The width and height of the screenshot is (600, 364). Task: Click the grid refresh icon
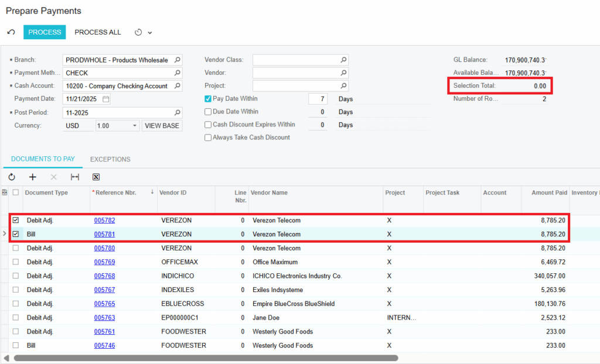coord(12,177)
